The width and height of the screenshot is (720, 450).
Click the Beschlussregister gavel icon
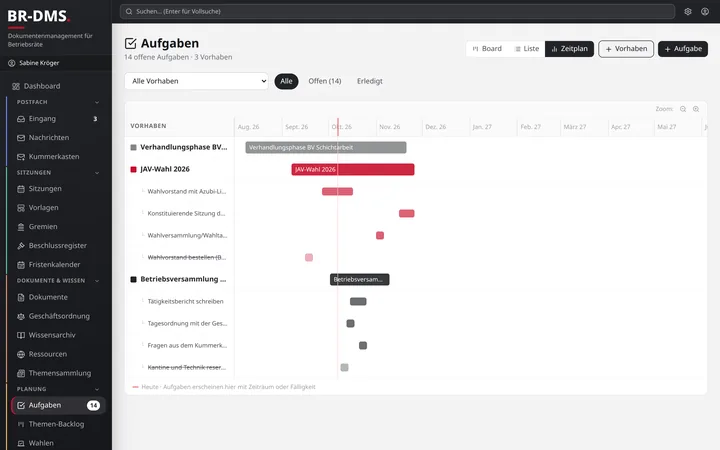coord(21,246)
